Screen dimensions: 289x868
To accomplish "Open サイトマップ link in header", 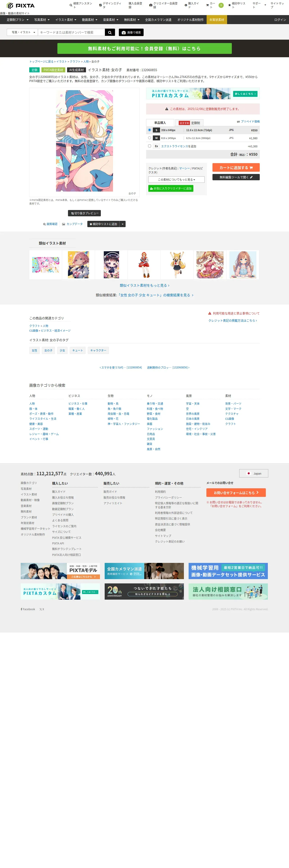I will (277, 5).
